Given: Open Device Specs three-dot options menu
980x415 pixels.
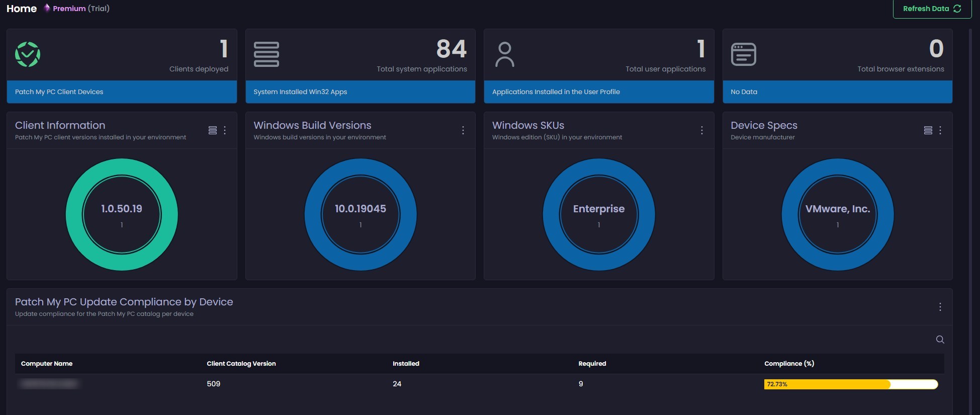Looking at the screenshot, I should click(x=940, y=130).
